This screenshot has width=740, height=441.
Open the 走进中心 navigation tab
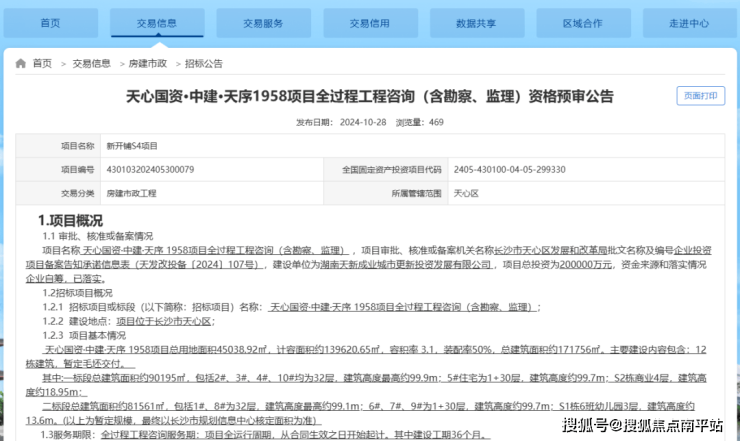click(x=688, y=22)
